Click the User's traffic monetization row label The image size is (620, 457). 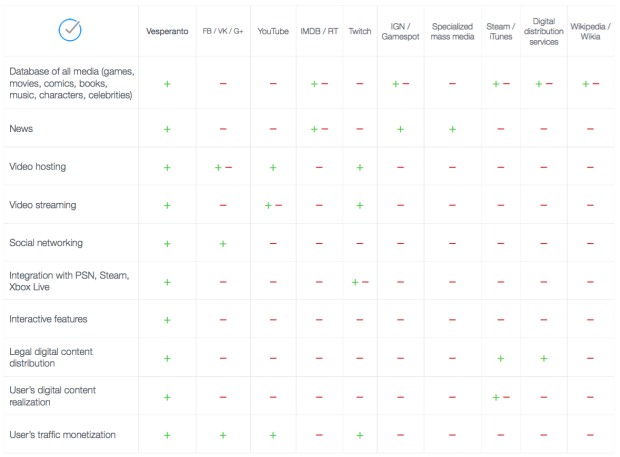tap(62, 434)
